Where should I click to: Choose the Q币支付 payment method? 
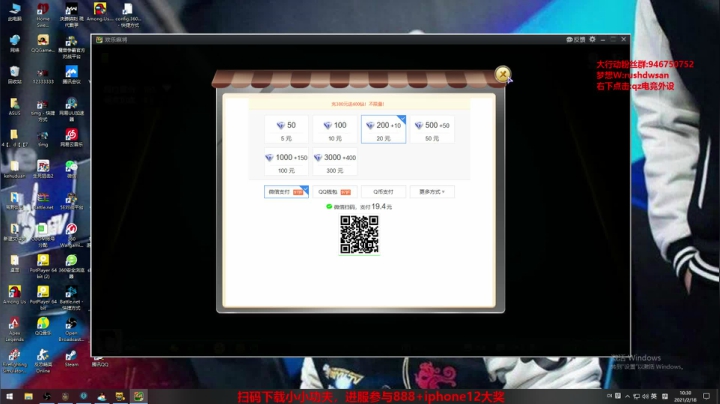pyautogui.click(x=383, y=192)
